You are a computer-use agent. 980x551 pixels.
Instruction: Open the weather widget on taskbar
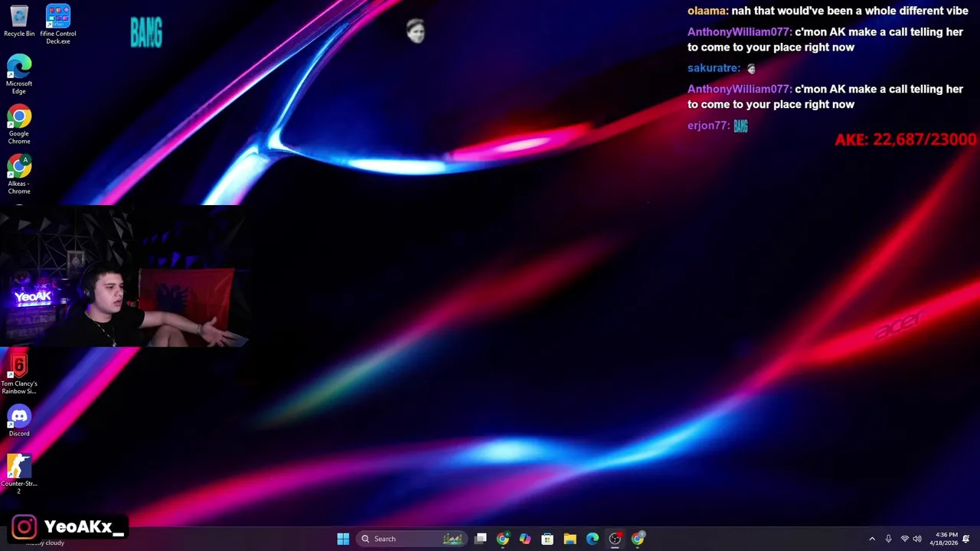[46, 543]
